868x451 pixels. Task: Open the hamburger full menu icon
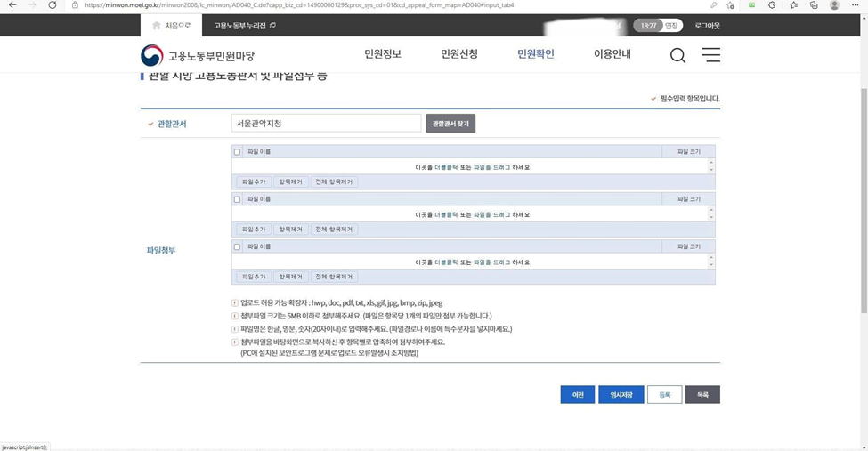tap(710, 54)
